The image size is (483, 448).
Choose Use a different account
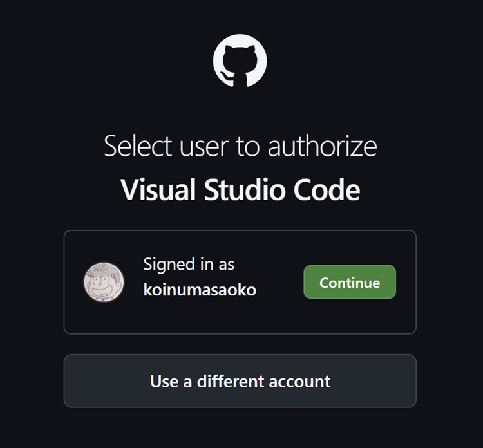click(240, 381)
